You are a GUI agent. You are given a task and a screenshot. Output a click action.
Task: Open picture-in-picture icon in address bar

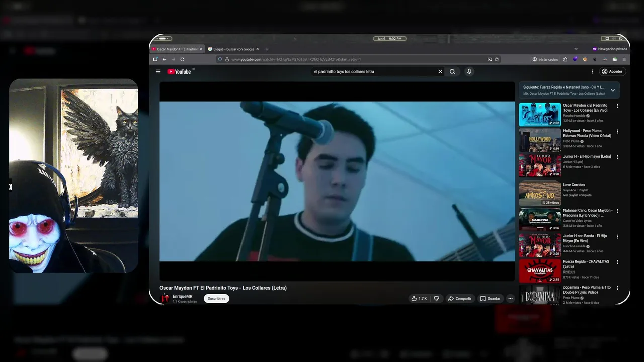[x=490, y=59]
